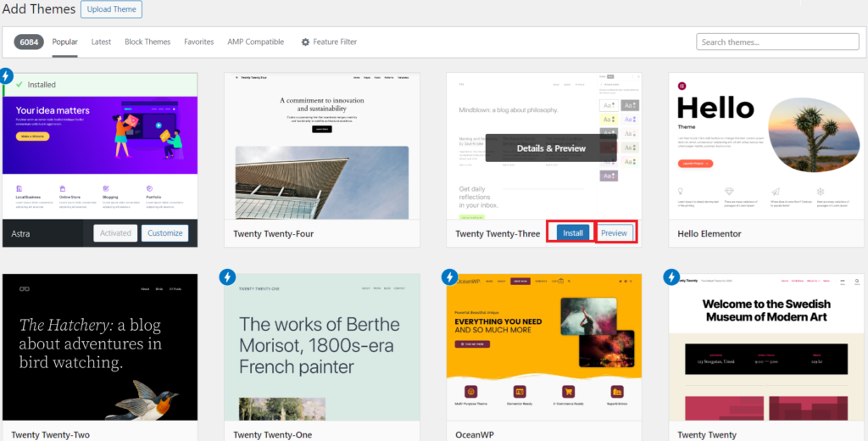
Task: Click the Upload Theme button
Action: [111, 9]
